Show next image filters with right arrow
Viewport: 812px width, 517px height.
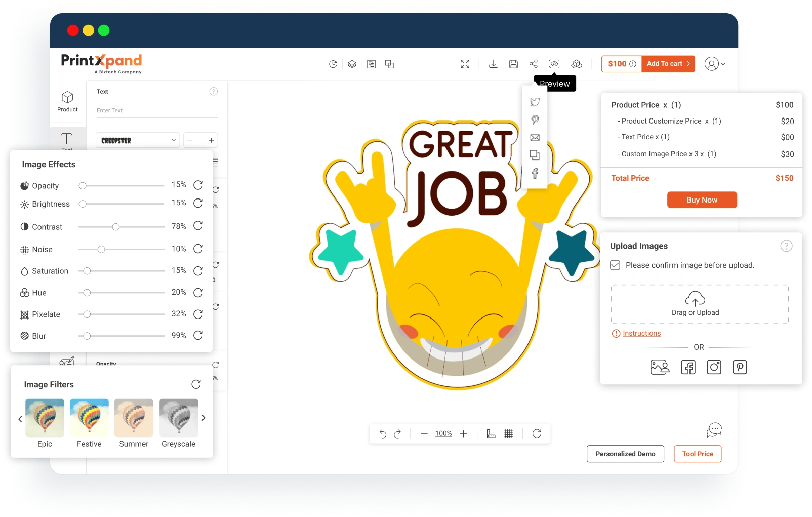click(204, 418)
